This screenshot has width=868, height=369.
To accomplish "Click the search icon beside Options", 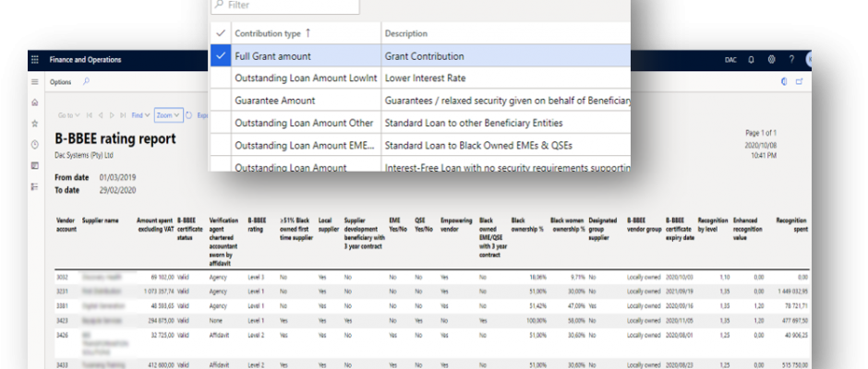I will [x=87, y=81].
